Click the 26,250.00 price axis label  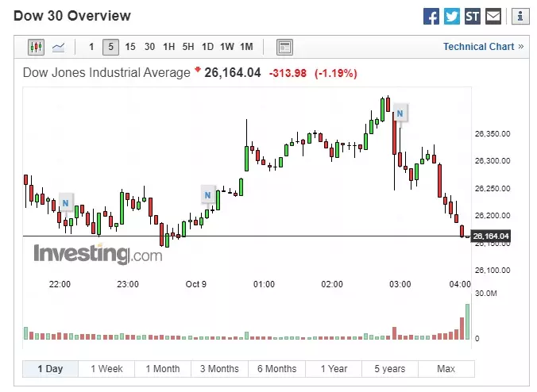click(493, 189)
